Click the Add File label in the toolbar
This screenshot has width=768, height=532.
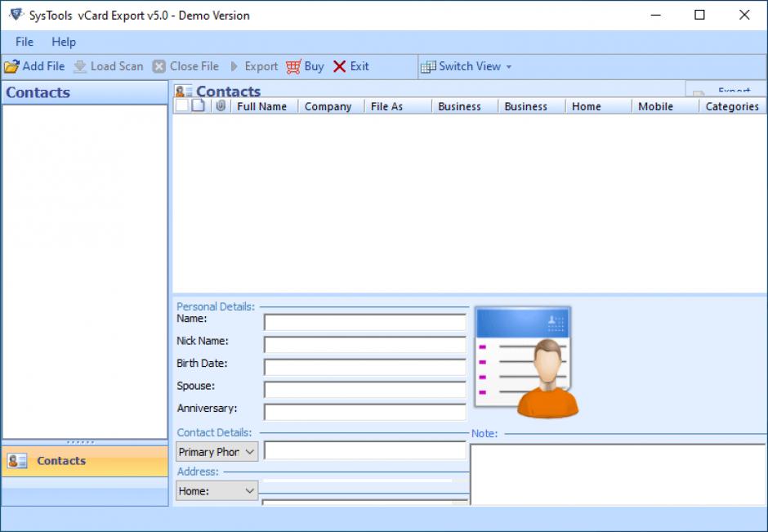click(x=43, y=66)
